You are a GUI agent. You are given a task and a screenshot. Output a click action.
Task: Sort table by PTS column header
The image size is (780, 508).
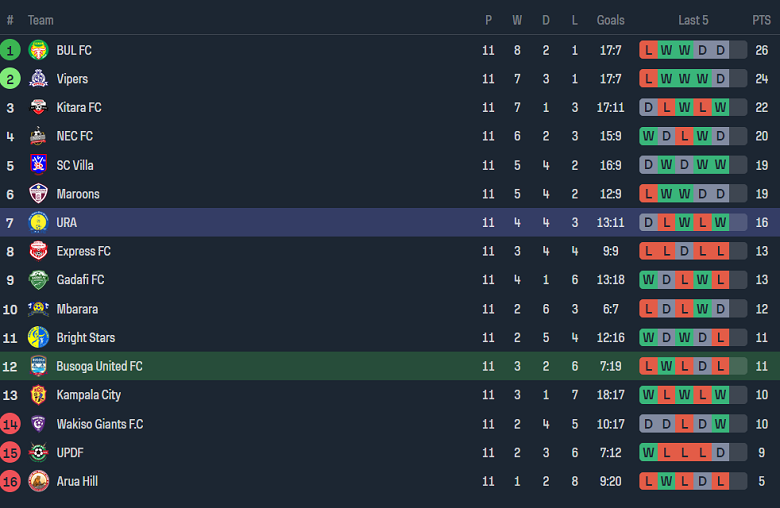[762, 20]
